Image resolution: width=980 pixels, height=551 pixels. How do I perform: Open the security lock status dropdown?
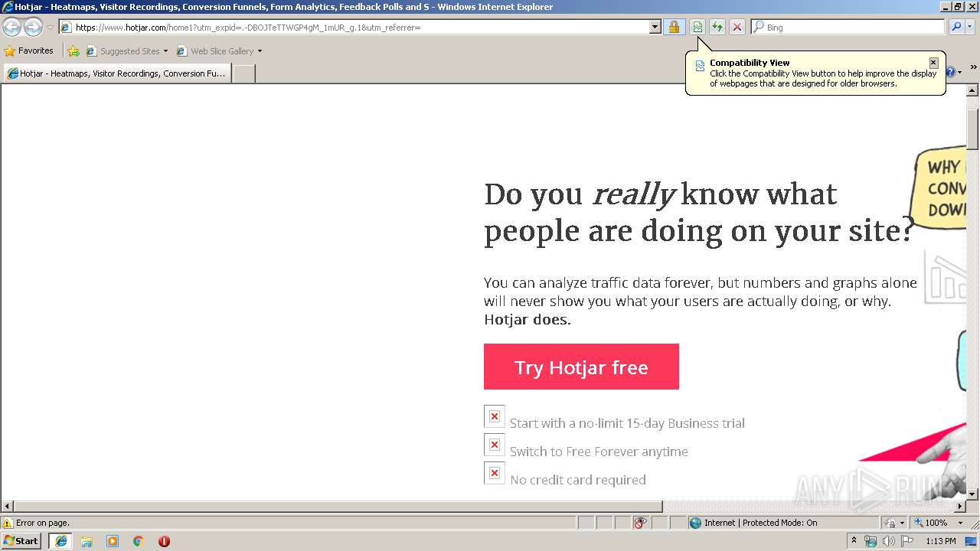pyautogui.click(x=894, y=523)
